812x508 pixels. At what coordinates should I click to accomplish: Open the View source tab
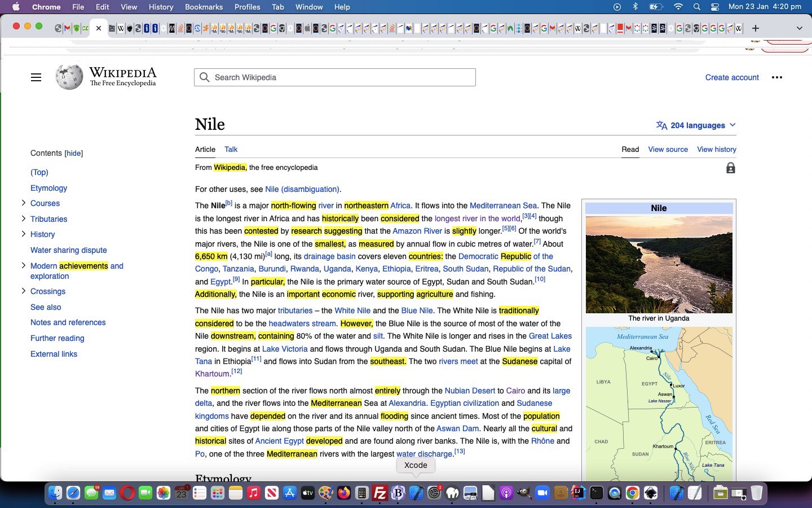[x=668, y=149]
